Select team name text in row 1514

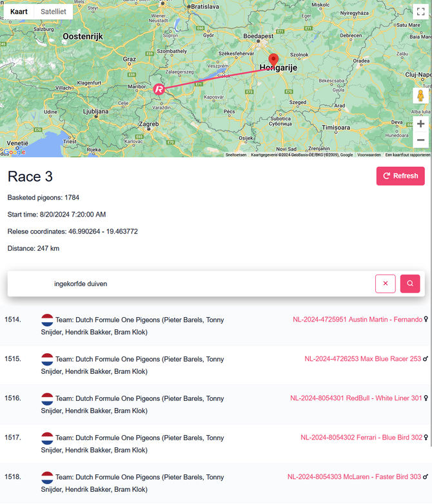pyautogui.click(x=132, y=326)
